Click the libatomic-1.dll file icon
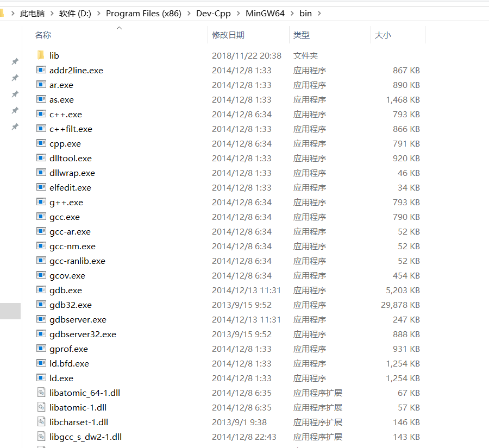The width and height of the screenshot is (489, 448). [41, 407]
